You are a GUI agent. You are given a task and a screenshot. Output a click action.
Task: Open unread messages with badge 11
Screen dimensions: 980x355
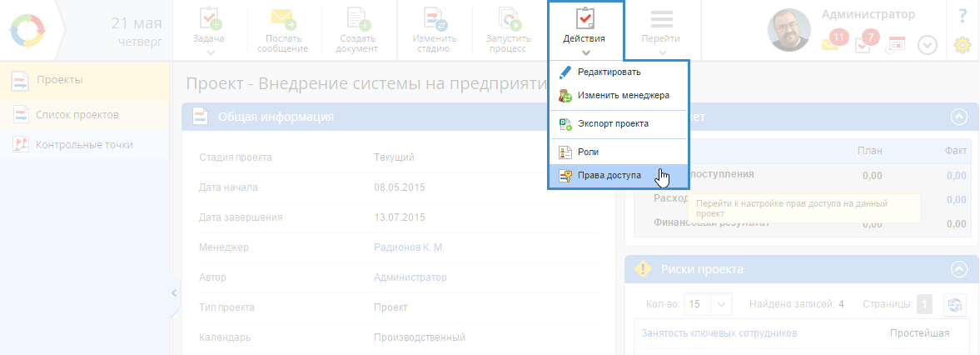pos(833,42)
